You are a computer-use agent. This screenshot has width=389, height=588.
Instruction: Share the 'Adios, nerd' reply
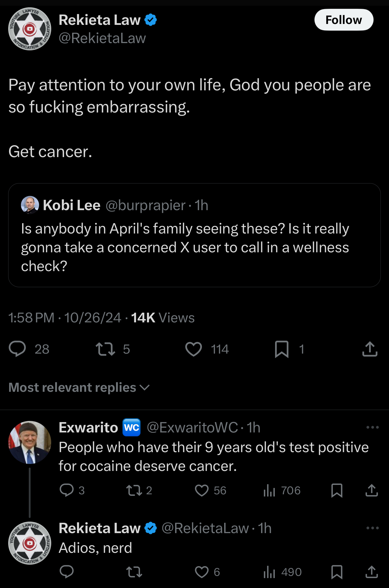[x=372, y=572]
